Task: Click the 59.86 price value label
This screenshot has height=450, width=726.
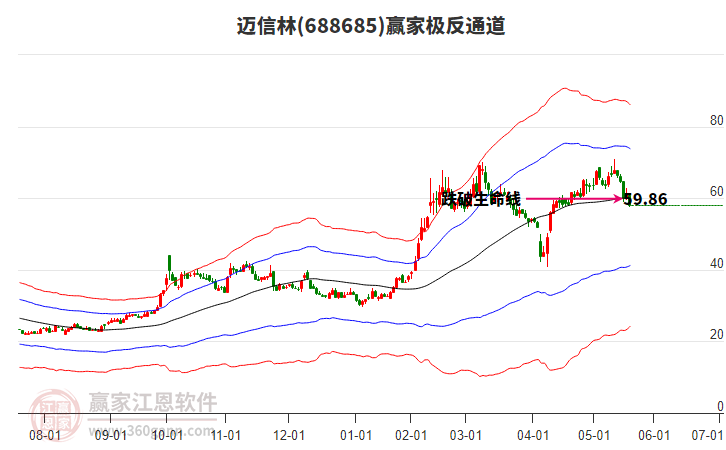Action: point(645,199)
